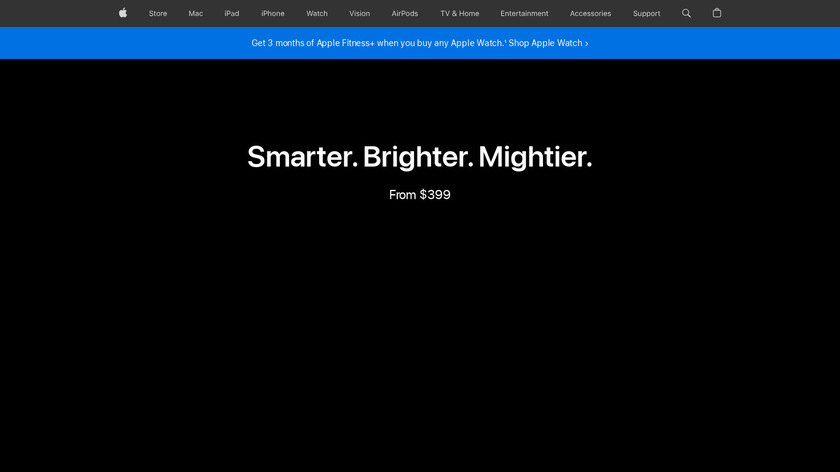Go to TV & Home section
Image resolution: width=840 pixels, height=472 pixels.
(460, 13)
